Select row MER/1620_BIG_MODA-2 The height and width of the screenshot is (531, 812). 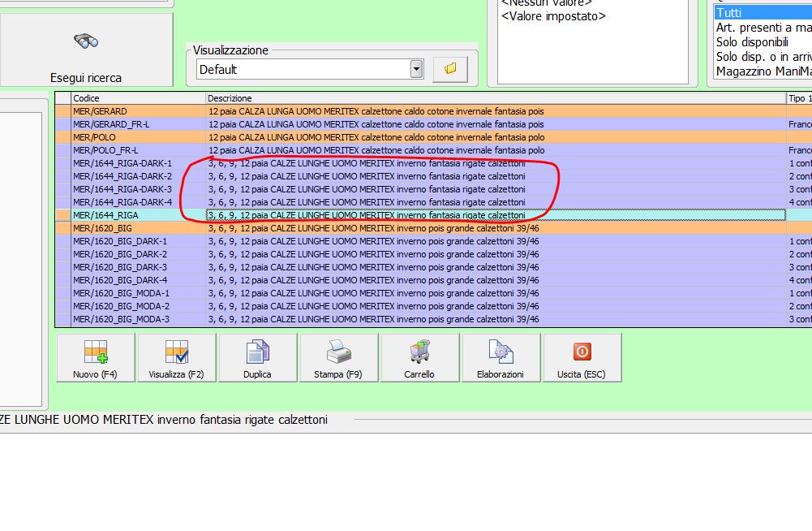coord(138,306)
